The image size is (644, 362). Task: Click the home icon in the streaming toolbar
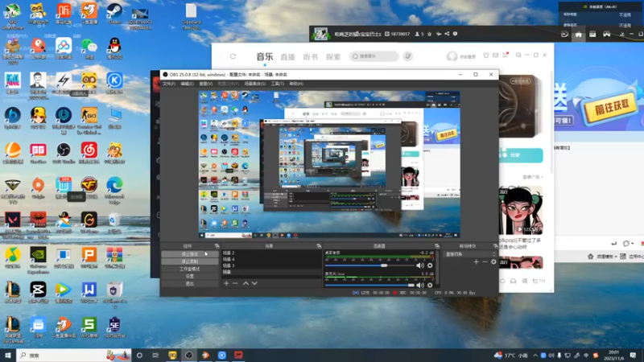[x=578, y=35]
